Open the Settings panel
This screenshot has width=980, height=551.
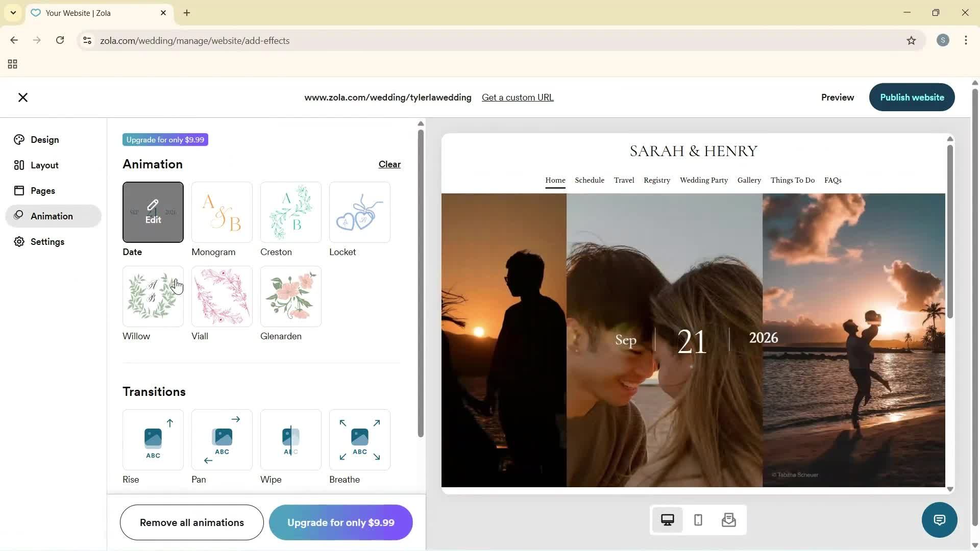click(47, 241)
